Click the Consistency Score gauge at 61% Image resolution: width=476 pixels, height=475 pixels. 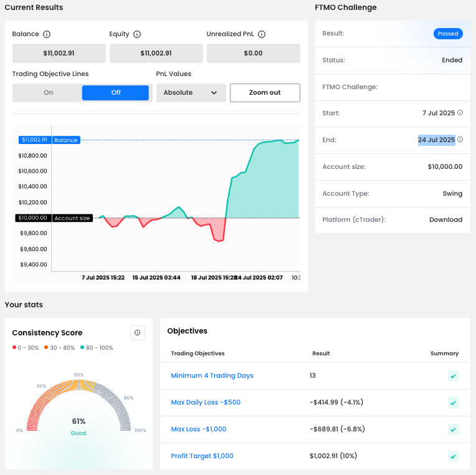coord(79,421)
